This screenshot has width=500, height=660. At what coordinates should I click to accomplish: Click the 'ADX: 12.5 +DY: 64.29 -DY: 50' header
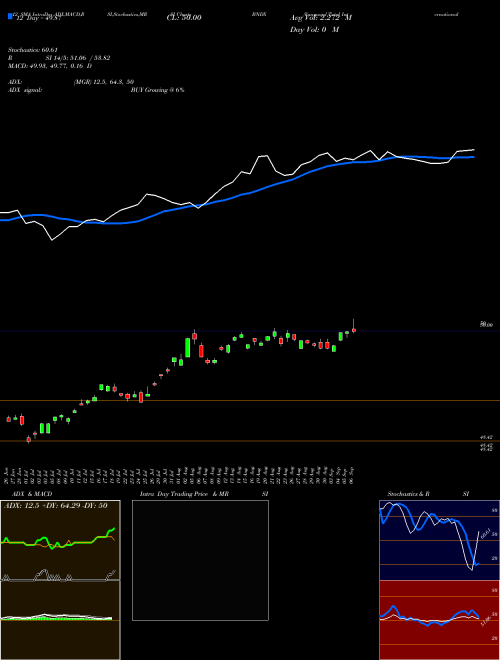tap(54, 506)
